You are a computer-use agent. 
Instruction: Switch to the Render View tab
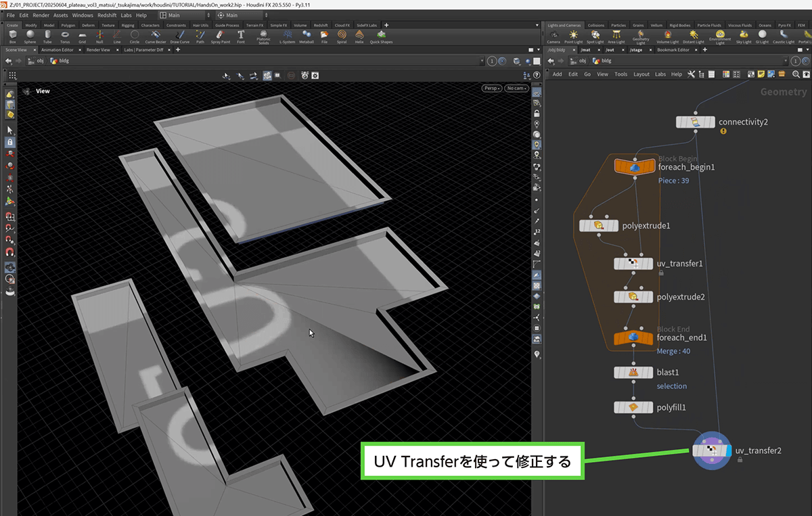coord(98,50)
